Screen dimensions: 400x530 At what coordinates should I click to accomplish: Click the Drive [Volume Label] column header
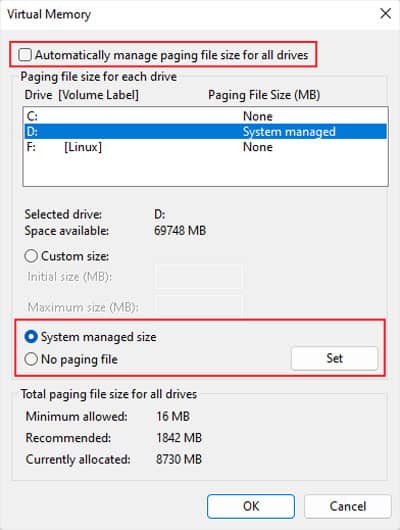pos(81,95)
